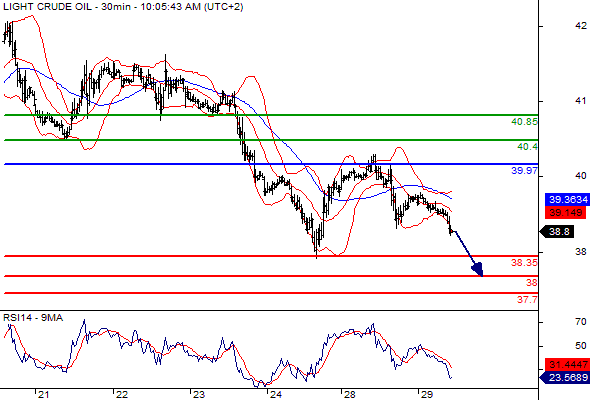The width and height of the screenshot is (590, 400).
Task: Click the 42 price axis label
Action: click(x=581, y=26)
